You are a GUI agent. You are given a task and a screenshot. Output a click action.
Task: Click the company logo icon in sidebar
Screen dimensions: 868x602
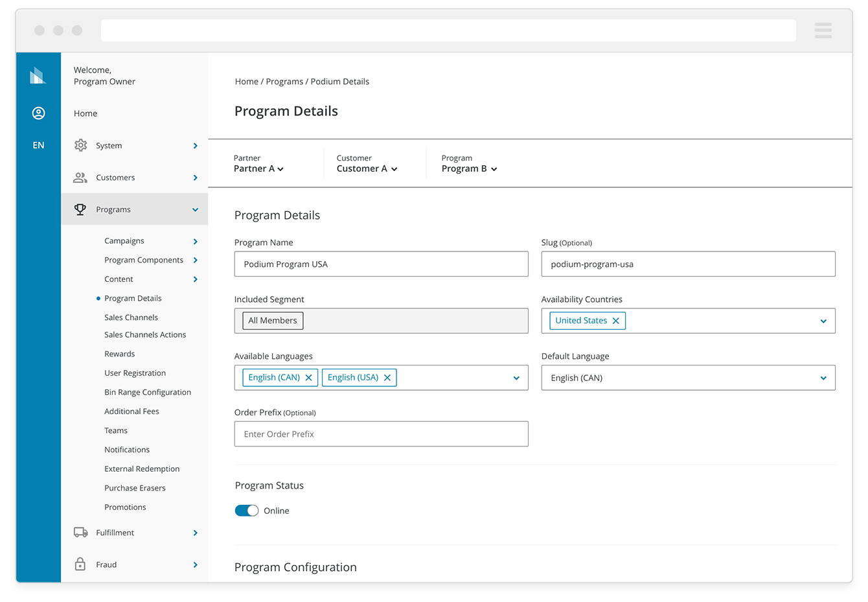pyautogui.click(x=38, y=75)
